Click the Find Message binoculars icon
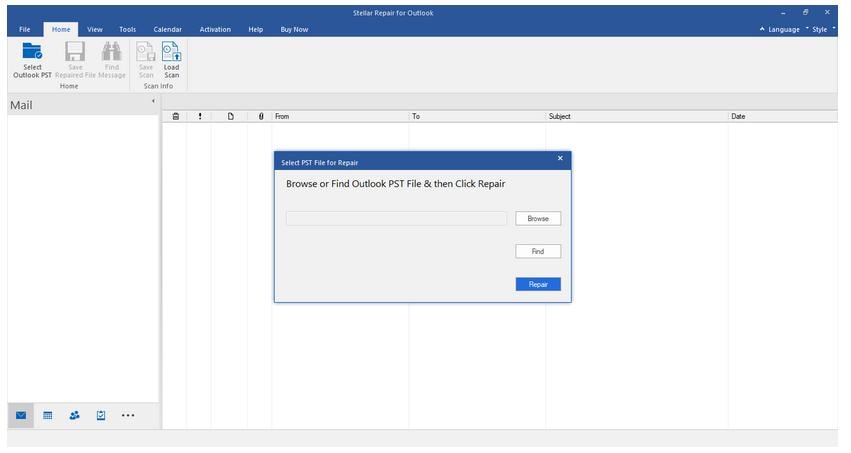 coord(111,52)
